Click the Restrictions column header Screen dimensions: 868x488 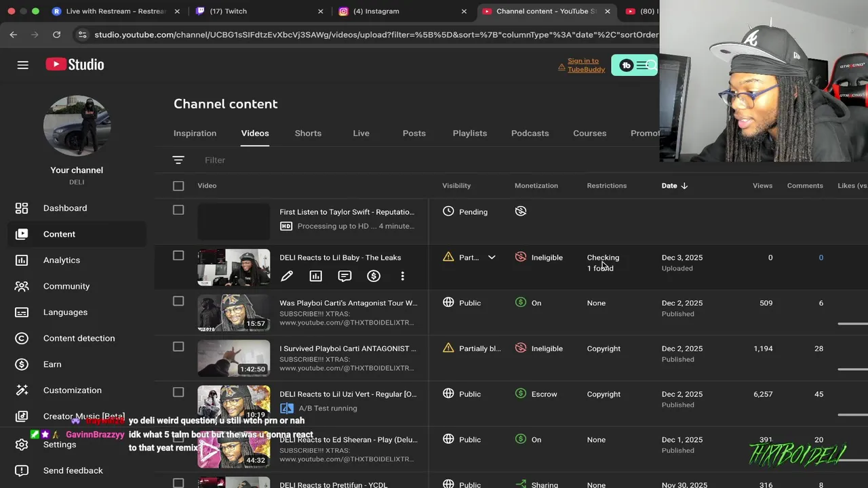[607, 186]
